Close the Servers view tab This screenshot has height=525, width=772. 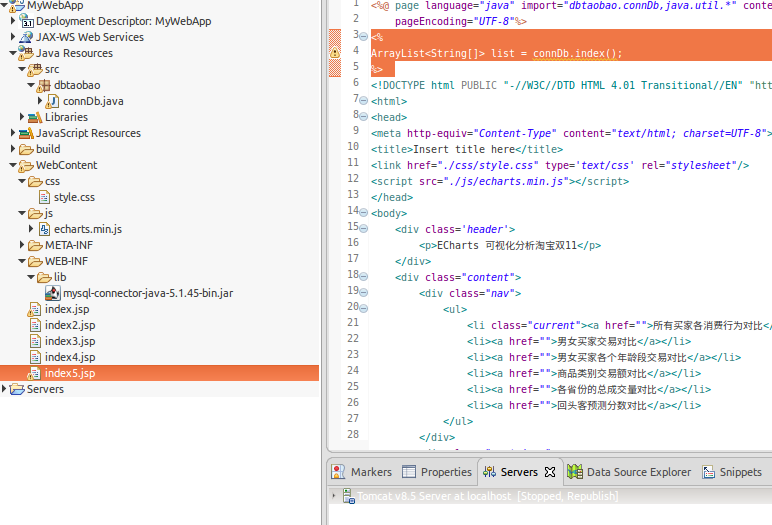click(549, 472)
